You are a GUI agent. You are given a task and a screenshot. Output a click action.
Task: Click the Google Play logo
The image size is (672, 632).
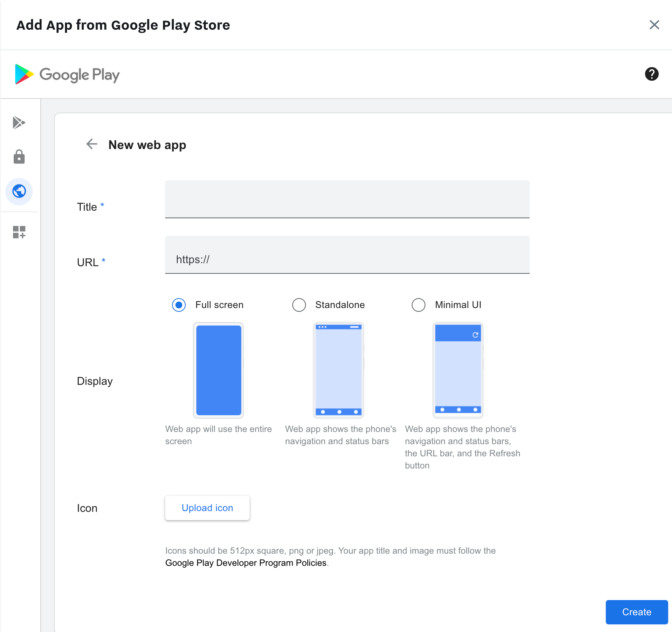67,75
